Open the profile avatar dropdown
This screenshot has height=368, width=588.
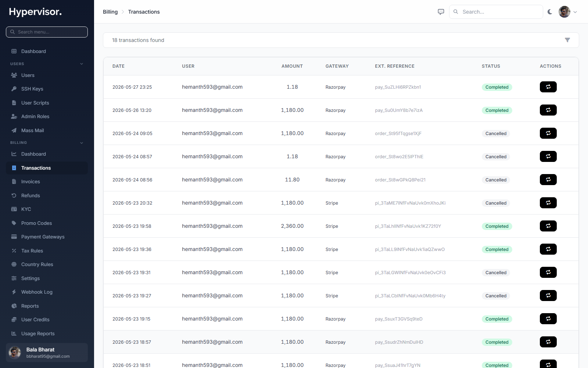pos(568,12)
